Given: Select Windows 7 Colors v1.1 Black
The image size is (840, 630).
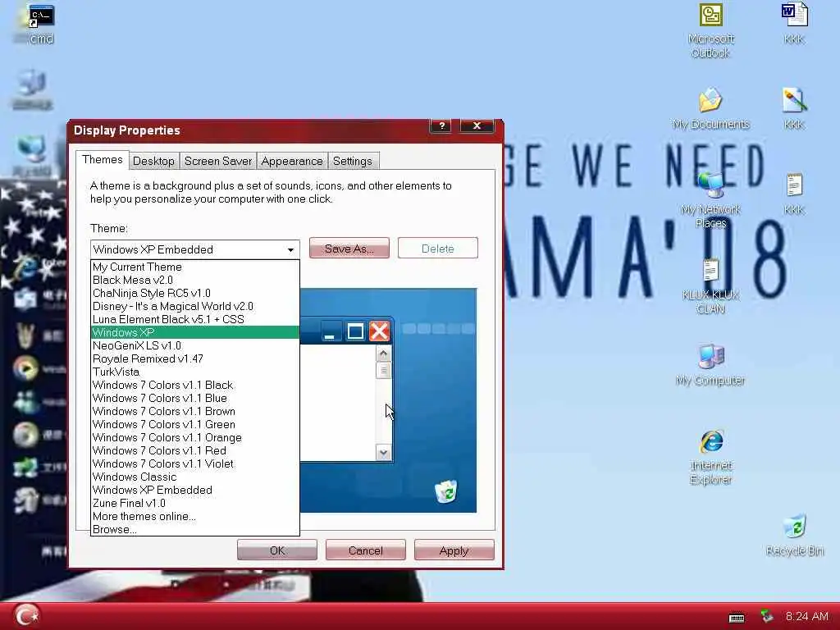Looking at the screenshot, I should 195,385.
